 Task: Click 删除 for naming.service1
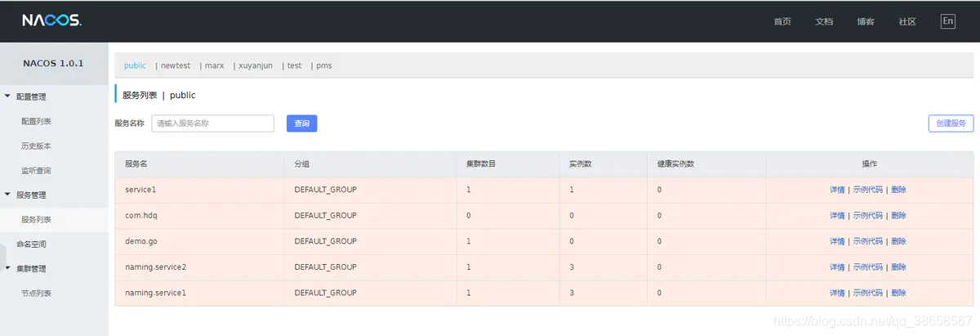coord(898,293)
